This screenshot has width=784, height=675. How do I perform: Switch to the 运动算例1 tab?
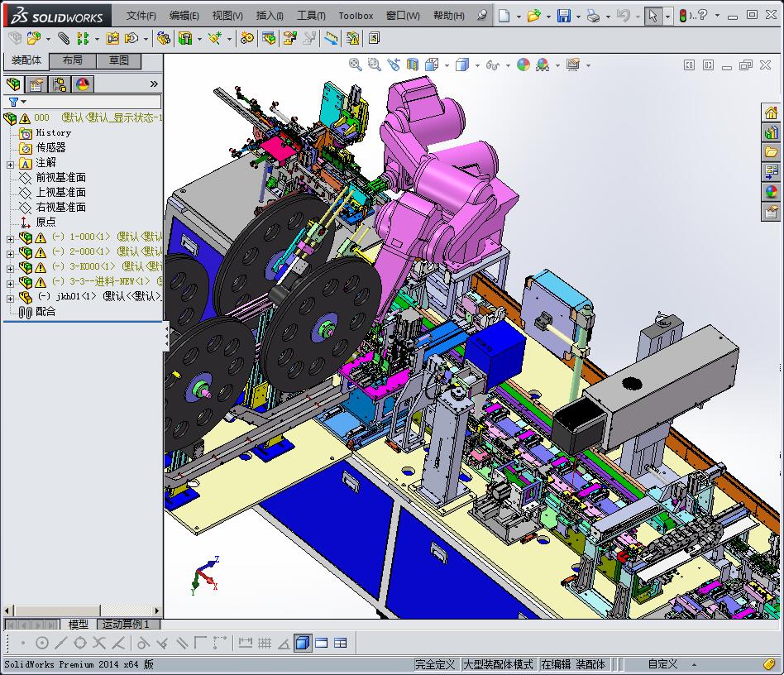[x=124, y=625]
